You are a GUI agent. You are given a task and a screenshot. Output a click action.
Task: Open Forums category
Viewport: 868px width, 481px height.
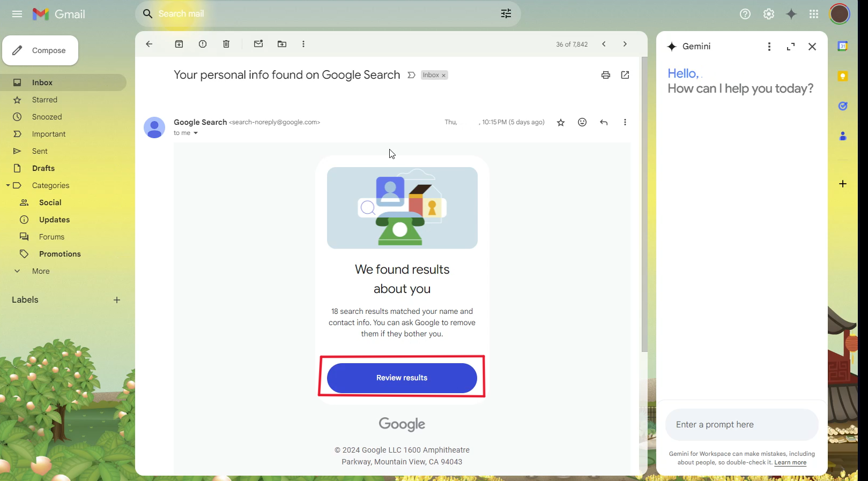click(63, 237)
